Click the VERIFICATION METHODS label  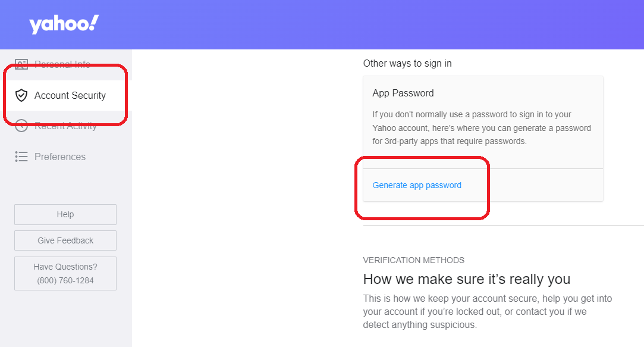(414, 260)
